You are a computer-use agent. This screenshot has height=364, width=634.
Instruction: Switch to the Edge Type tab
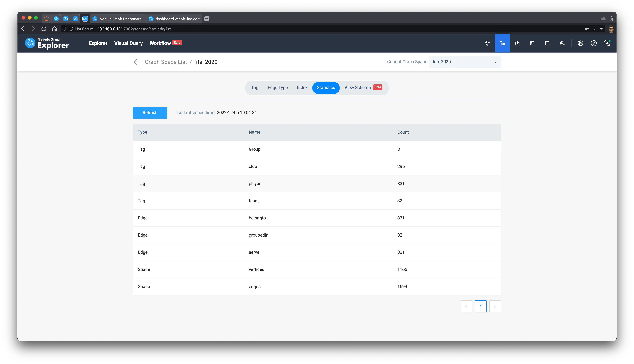278,87
